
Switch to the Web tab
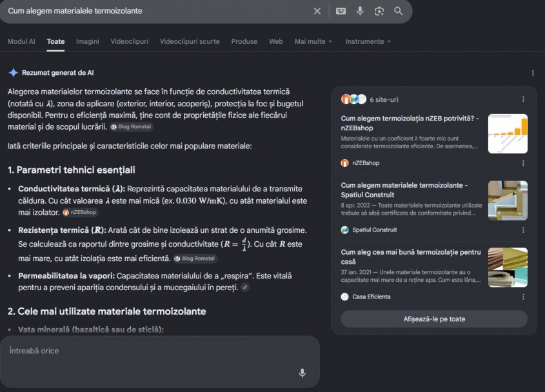(x=276, y=41)
